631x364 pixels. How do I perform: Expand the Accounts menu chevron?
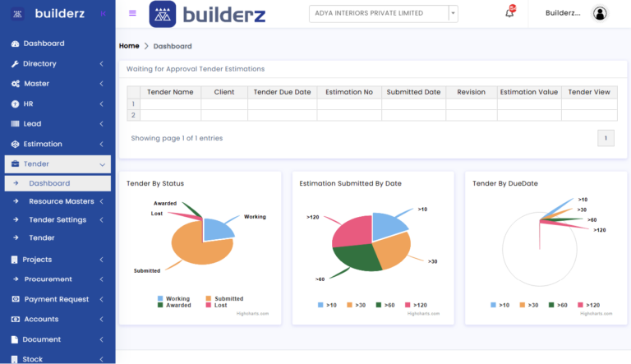101,320
